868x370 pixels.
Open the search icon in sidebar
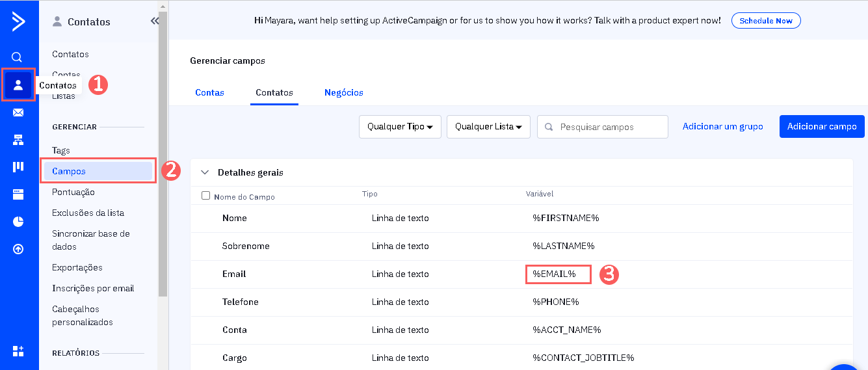click(x=18, y=57)
